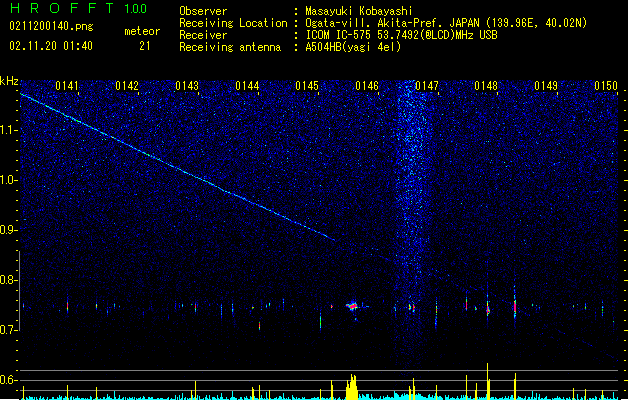This screenshot has width=629, height=400.
Task: Click the Receiving Location label
Action: pos(233,23)
